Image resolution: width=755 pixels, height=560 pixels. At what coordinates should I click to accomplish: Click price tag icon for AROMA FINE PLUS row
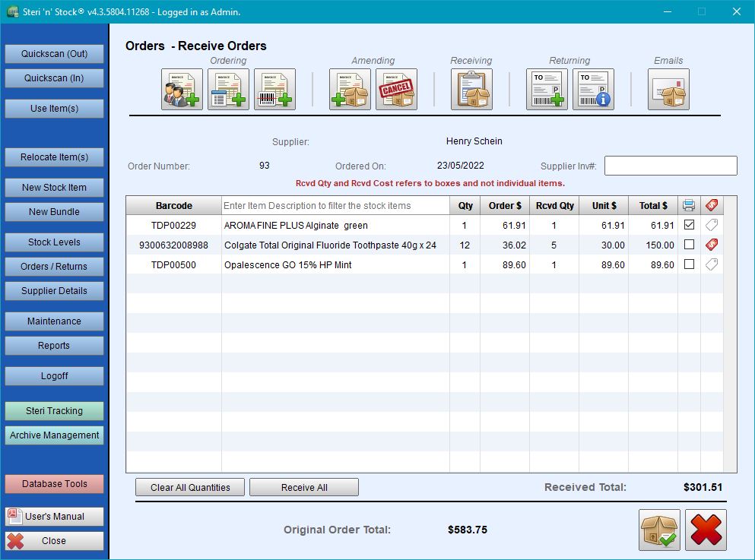coord(712,225)
